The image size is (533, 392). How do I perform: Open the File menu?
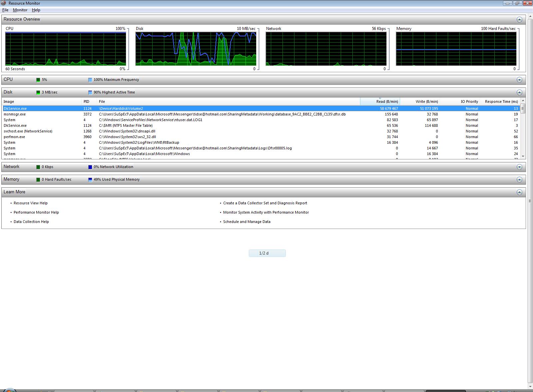pos(5,10)
